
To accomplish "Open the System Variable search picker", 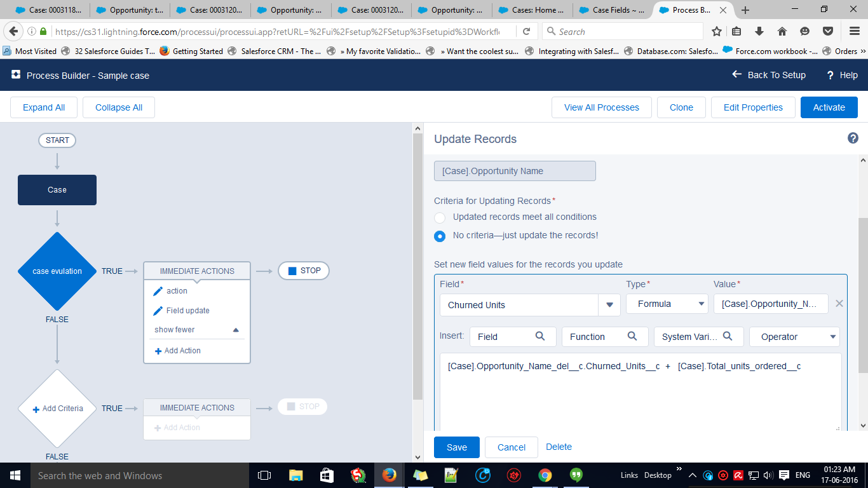I will 698,337.
